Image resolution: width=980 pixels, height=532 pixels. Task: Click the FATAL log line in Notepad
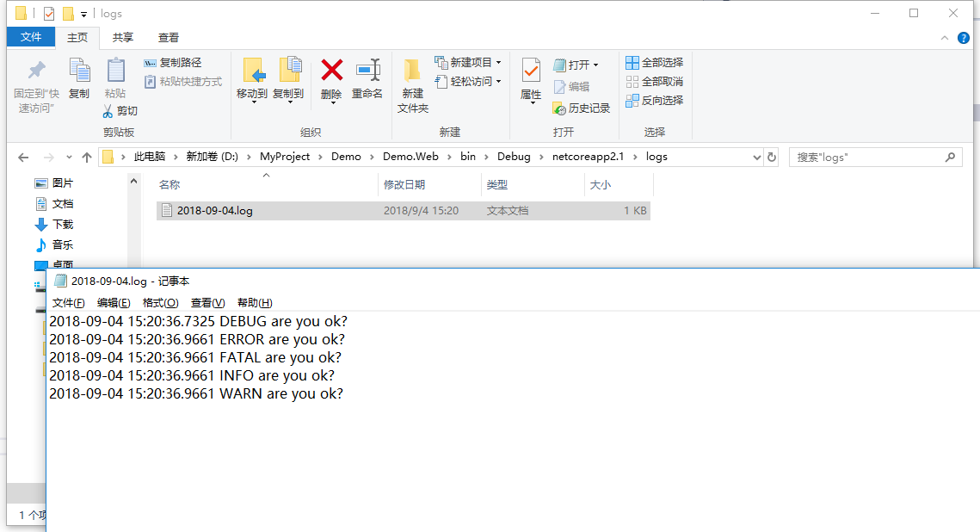195,357
